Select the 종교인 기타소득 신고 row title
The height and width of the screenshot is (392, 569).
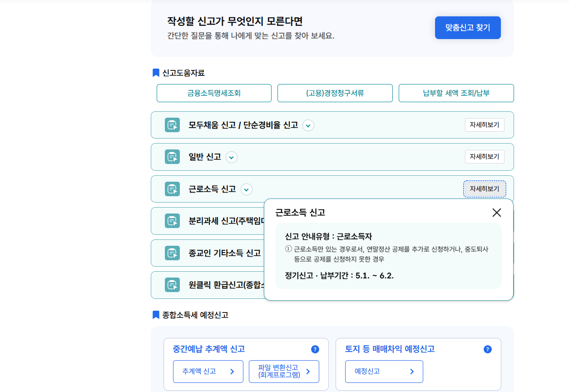[x=225, y=253]
